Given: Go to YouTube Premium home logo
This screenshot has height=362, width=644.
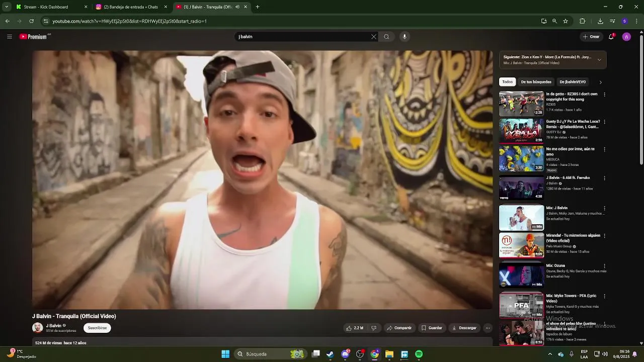Looking at the screenshot, I should tap(34, 37).
